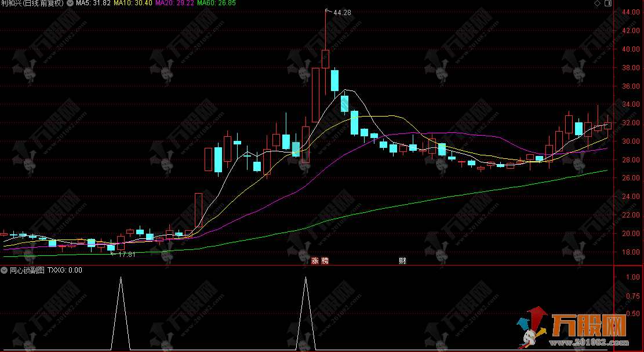Click the yellow MA10: 30.40 label

[x=133, y=3]
